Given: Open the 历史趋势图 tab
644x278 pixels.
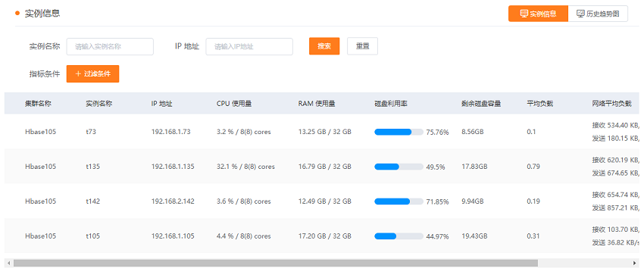Looking at the screenshot, I should [598, 14].
